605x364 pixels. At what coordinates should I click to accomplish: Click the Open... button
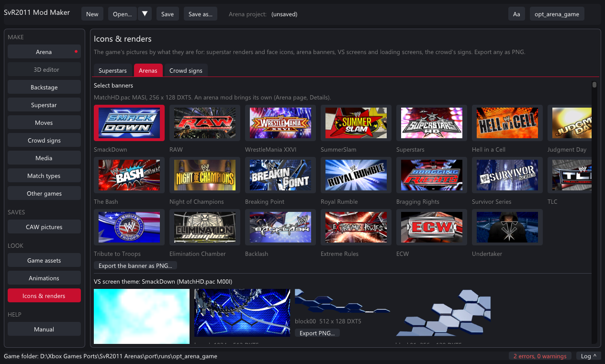(x=123, y=14)
